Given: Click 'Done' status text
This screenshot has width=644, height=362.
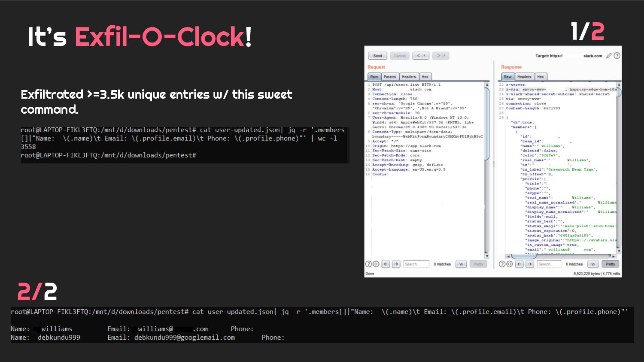Looking at the screenshot, I should [370, 274].
